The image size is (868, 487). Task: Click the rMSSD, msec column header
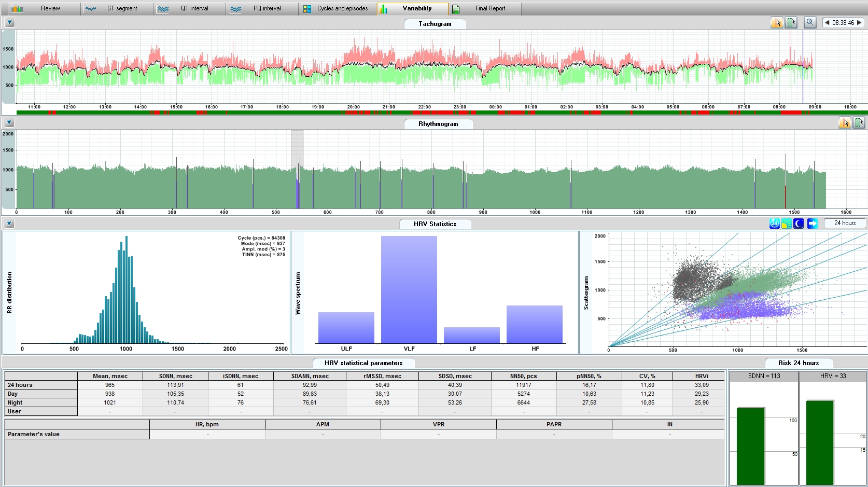click(x=382, y=376)
